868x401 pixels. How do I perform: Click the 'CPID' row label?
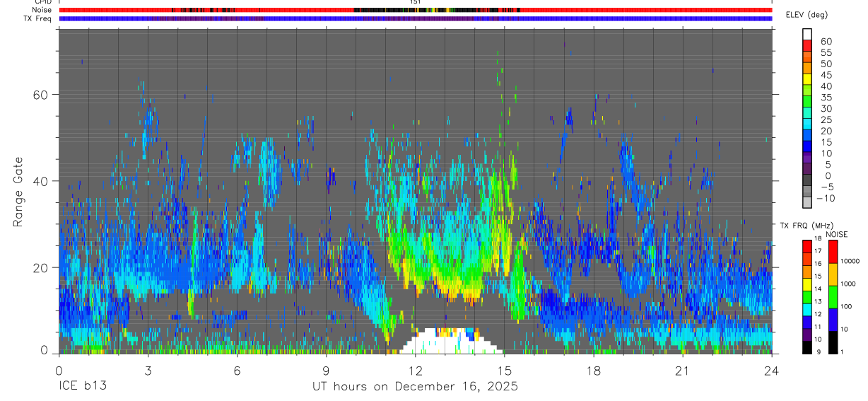coord(42,2)
